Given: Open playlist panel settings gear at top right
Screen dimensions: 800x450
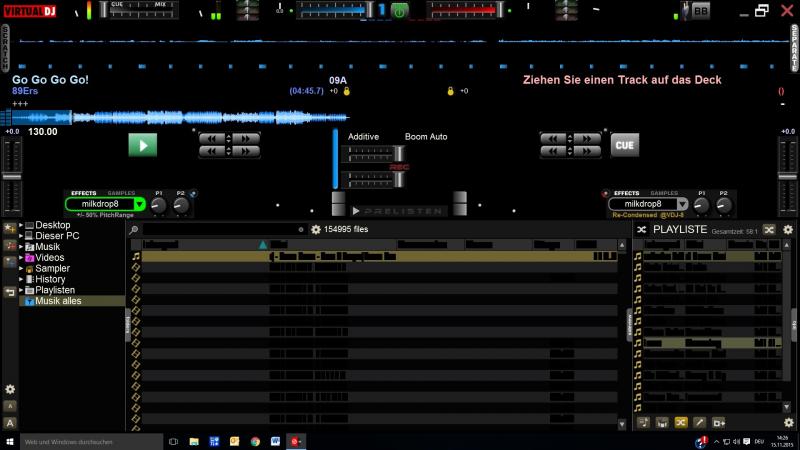Looking at the screenshot, I should coord(788,229).
